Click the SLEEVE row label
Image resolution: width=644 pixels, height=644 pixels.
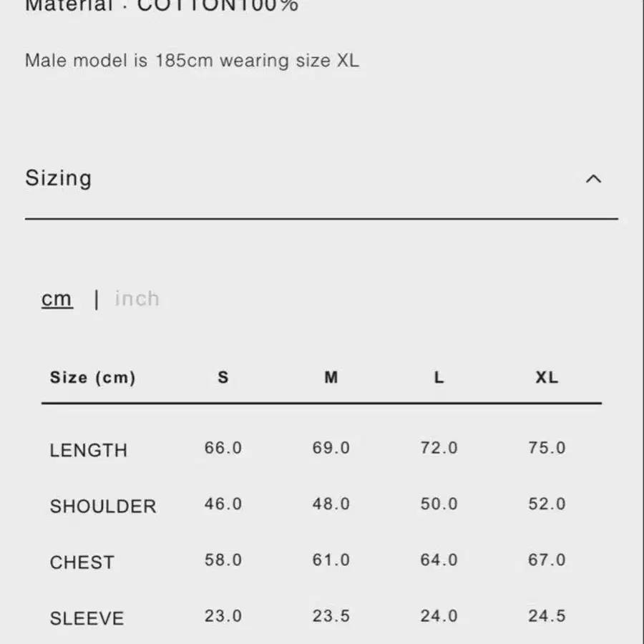pos(87,618)
